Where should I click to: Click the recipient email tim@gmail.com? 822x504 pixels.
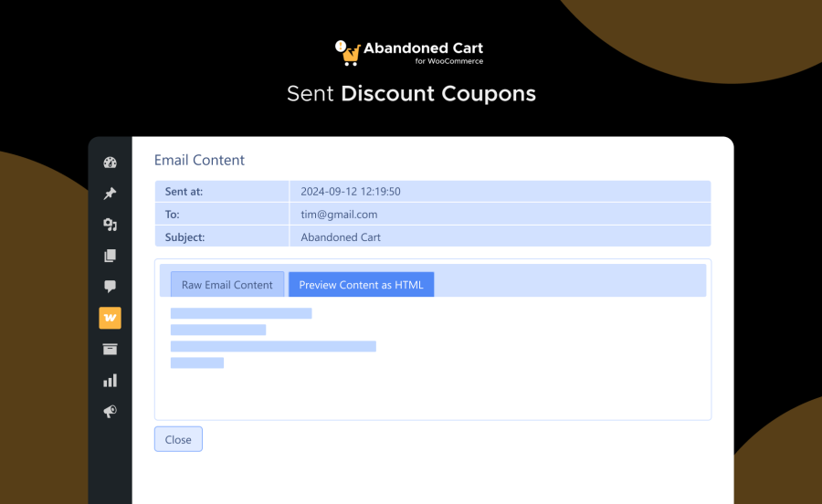point(339,215)
